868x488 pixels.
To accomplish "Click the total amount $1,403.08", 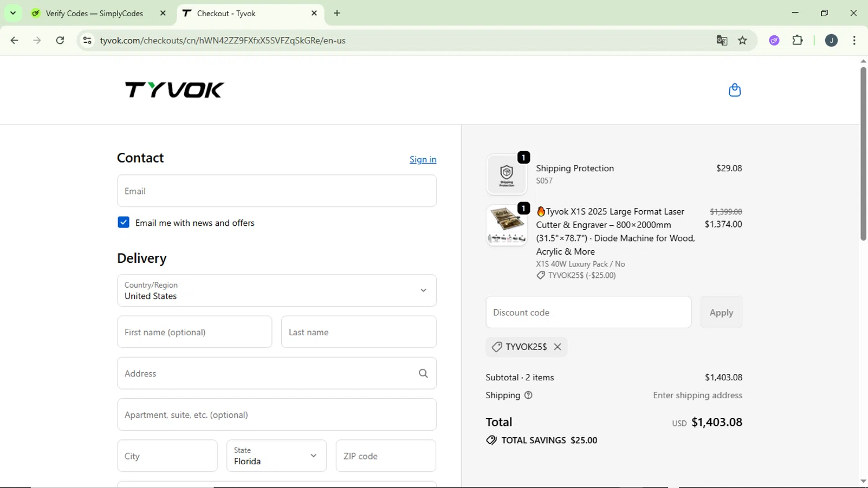I will (x=717, y=423).
